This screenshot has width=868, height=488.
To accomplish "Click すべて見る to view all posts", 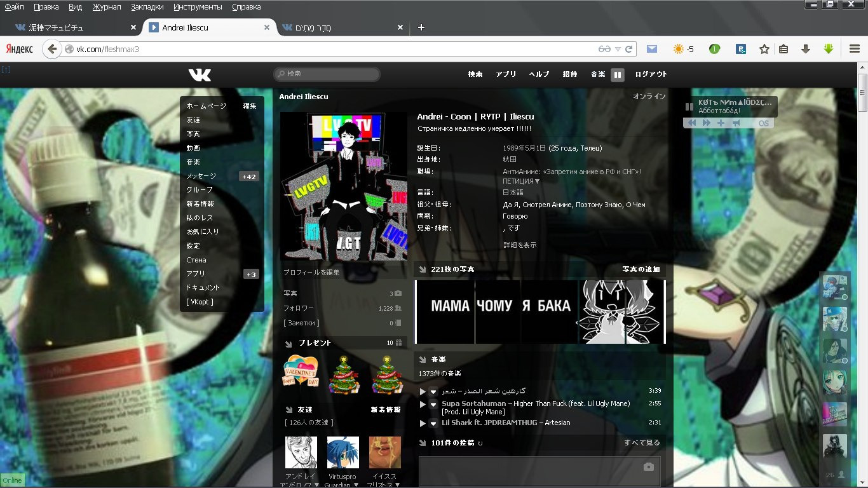I will coord(642,443).
